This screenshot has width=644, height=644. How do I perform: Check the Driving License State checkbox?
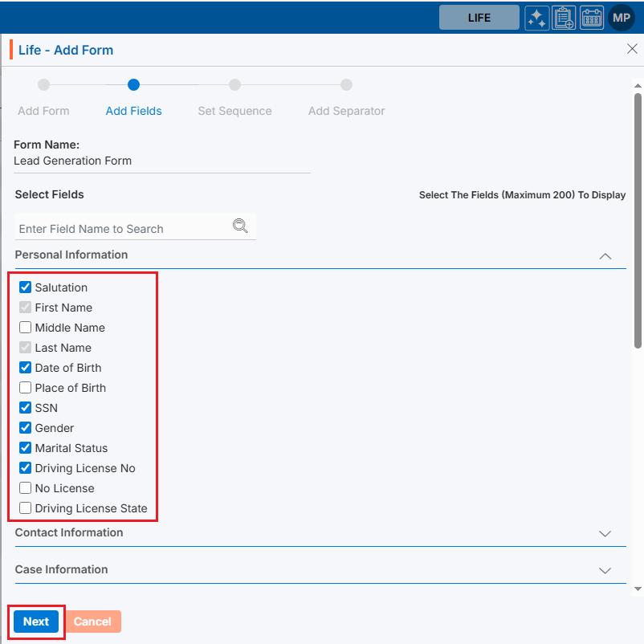[26, 508]
